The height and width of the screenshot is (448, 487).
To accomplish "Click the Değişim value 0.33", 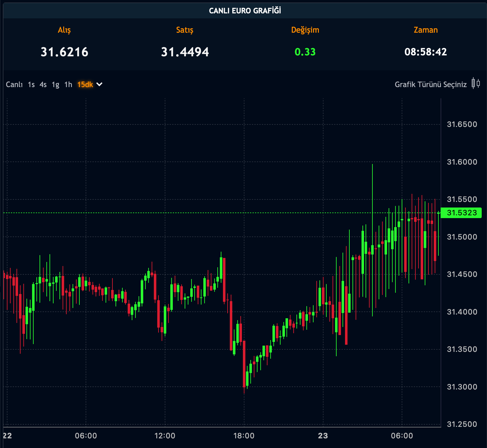I will pyautogui.click(x=305, y=52).
